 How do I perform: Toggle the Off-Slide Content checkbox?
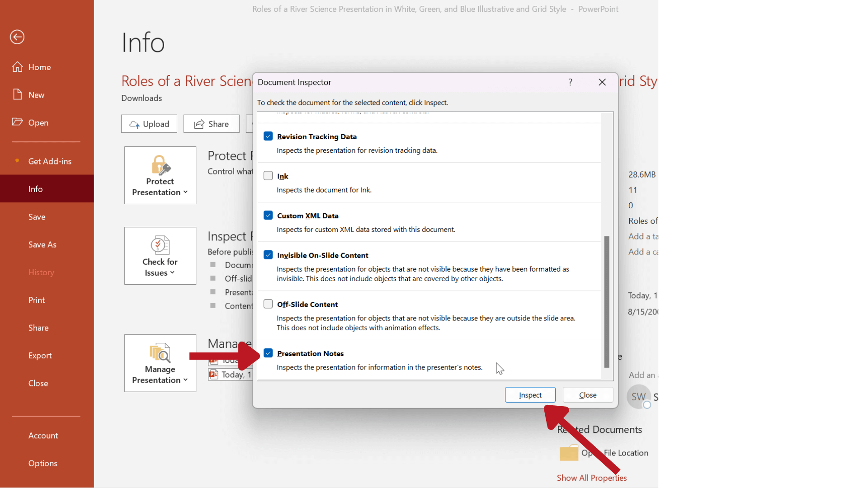coord(268,304)
